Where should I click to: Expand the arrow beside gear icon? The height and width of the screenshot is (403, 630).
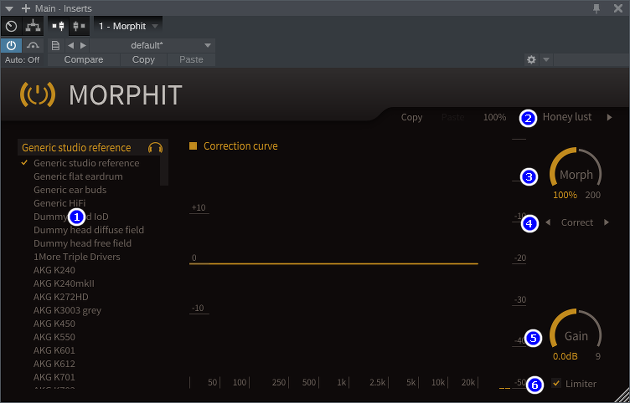[x=546, y=60]
